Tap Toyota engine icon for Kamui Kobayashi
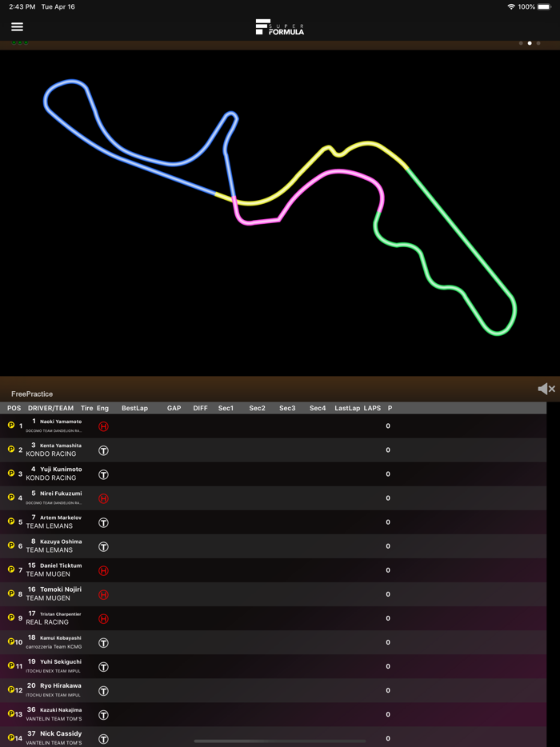 coord(103,643)
